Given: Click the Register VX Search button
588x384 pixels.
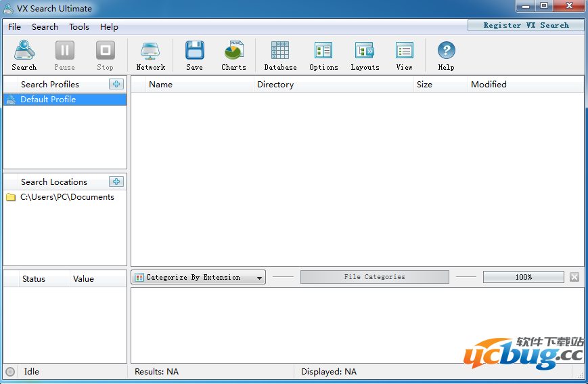Looking at the screenshot, I should (x=526, y=25).
